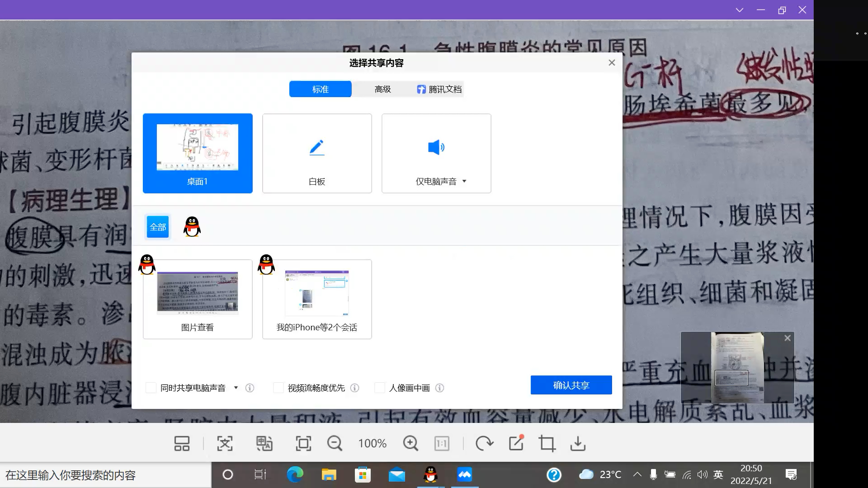Image resolution: width=868 pixels, height=488 pixels.
Task: Switch to the 标准 tab
Action: (x=321, y=89)
